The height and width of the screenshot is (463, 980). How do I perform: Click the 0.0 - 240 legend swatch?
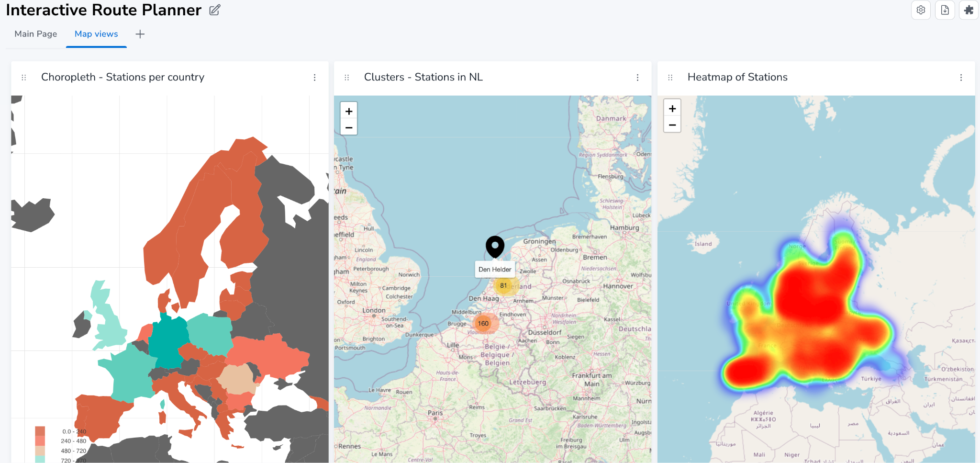40,431
